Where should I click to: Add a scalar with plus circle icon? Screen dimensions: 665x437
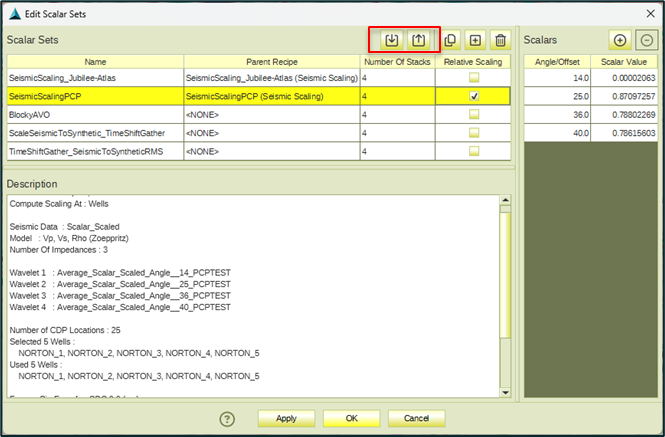pos(620,40)
